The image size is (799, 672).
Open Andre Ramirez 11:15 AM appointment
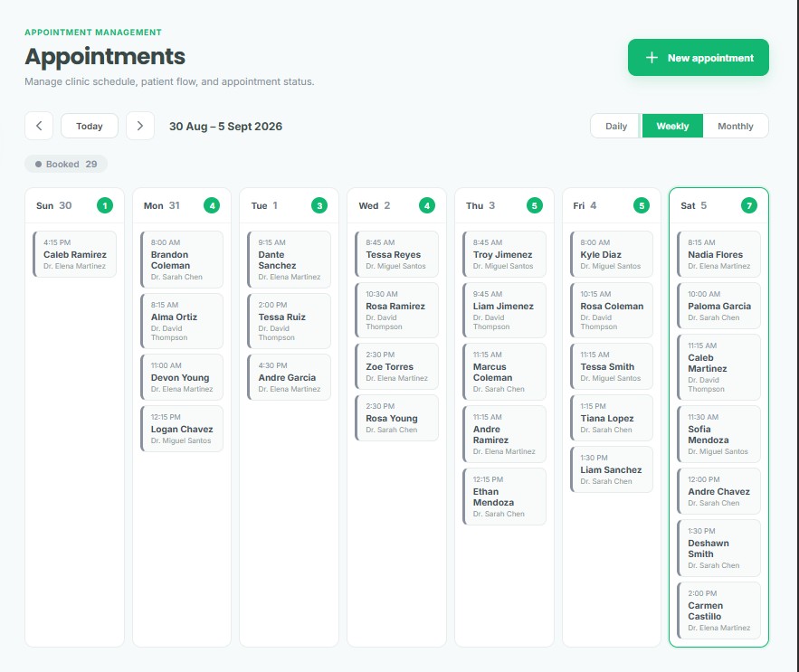click(x=504, y=434)
